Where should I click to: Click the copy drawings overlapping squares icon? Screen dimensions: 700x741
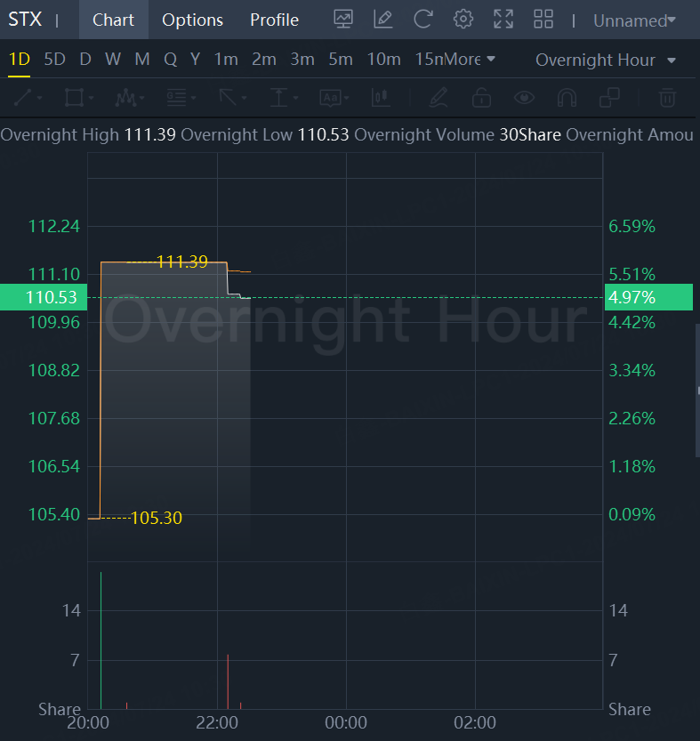609,98
